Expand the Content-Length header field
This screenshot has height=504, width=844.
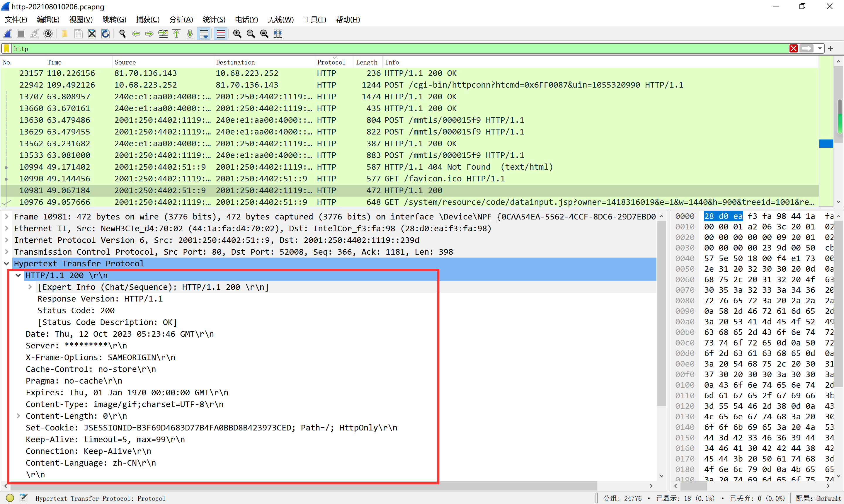18,416
